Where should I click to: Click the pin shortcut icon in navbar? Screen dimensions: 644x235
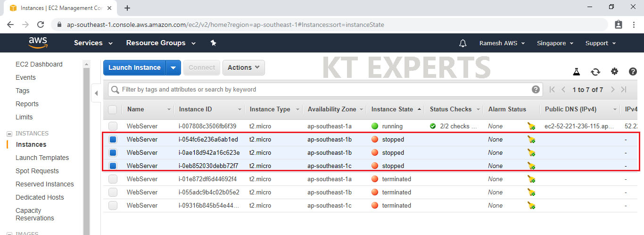[x=213, y=43]
